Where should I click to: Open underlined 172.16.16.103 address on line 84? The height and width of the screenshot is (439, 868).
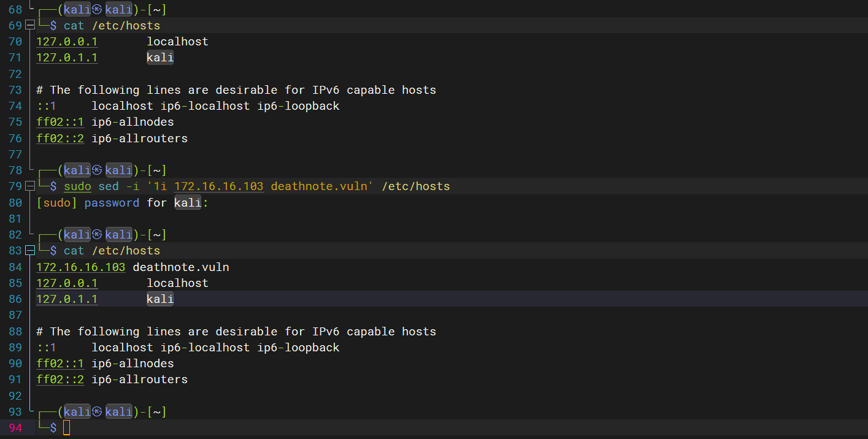80,267
